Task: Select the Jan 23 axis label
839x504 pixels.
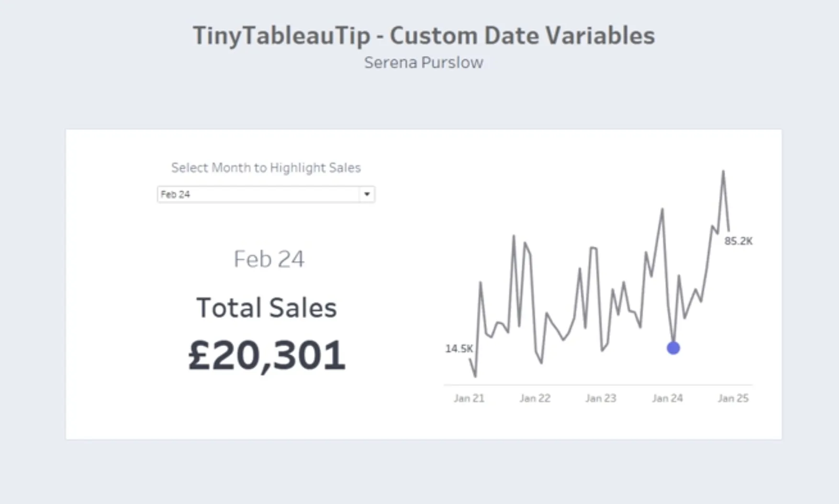Action: click(601, 398)
